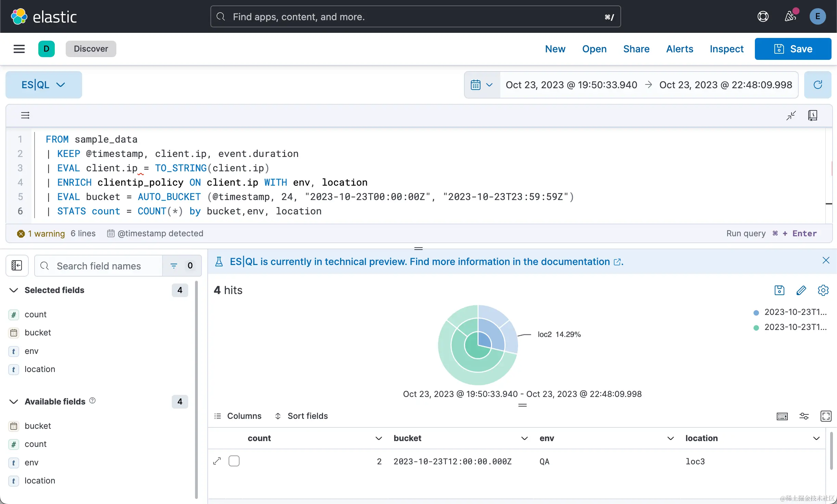This screenshot has width=837, height=504.
Task: Save the visualization to library icon
Action: [779, 290]
